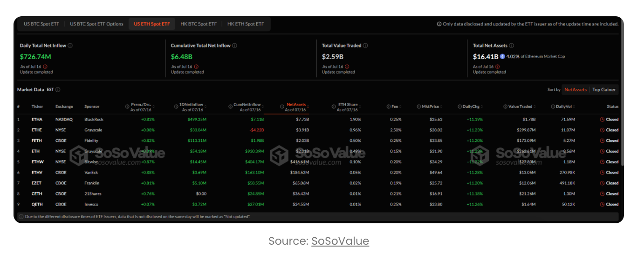Click red alert icon under $2.59B

pos(347,67)
